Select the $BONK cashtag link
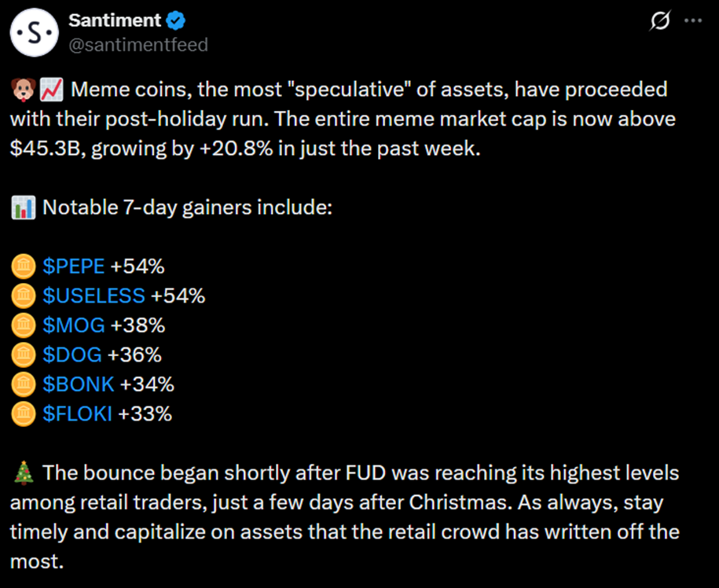719x588 pixels. [x=78, y=384]
